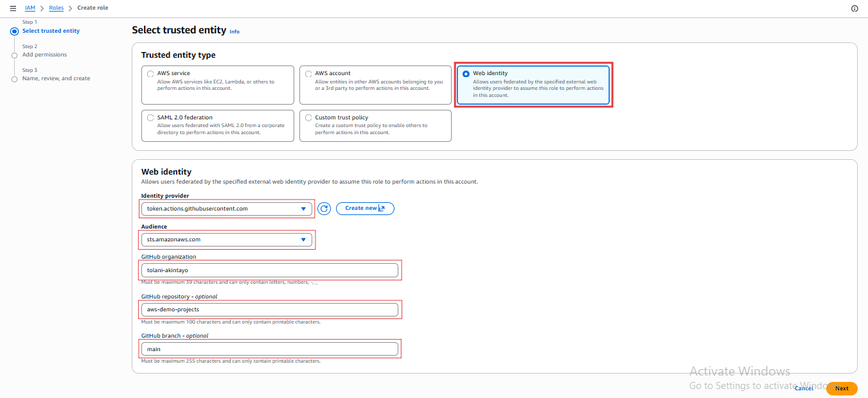The height and width of the screenshot is (398, 868).
Task: Open the Roles breadcrumb link
Action: click(56, 8)
